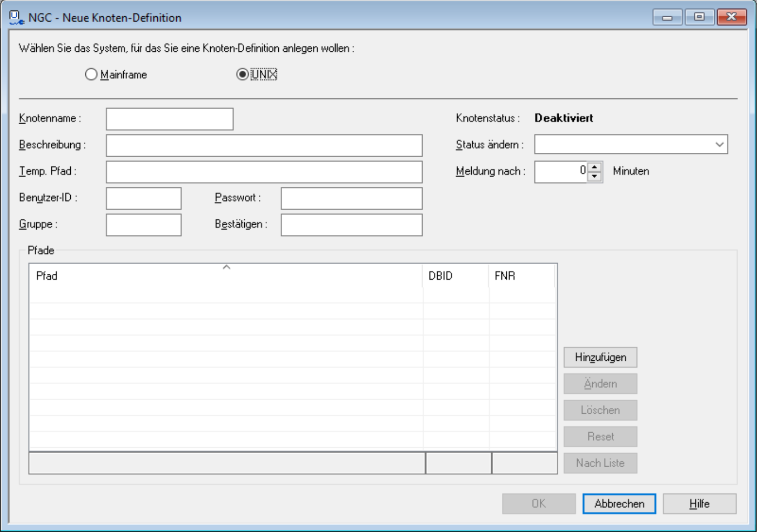The width and height of the screenshot is (757, 532).
Task: Open help via the Hilfe button
Action: [699, 504]
